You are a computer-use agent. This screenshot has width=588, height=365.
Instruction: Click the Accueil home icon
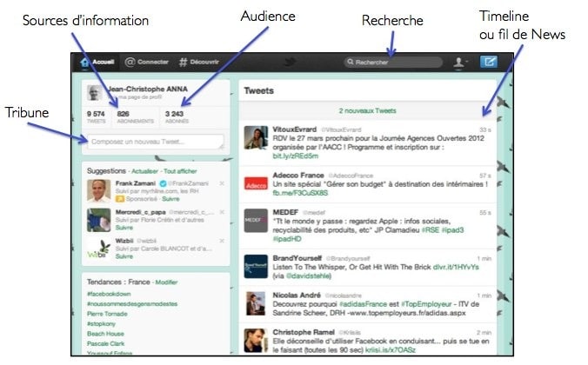85,63
